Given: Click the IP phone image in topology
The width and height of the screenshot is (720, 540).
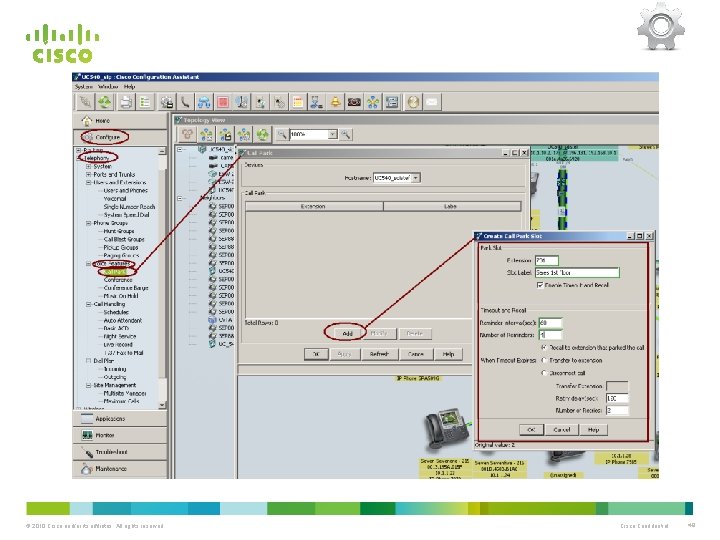Looking at the screenshot, I should click(x=447, y=428).
